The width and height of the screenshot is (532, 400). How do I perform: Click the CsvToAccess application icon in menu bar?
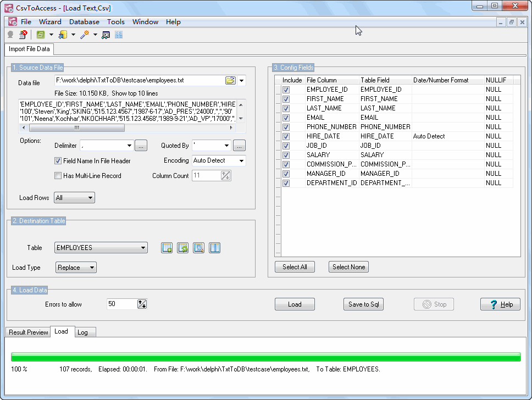coord(13,22)
